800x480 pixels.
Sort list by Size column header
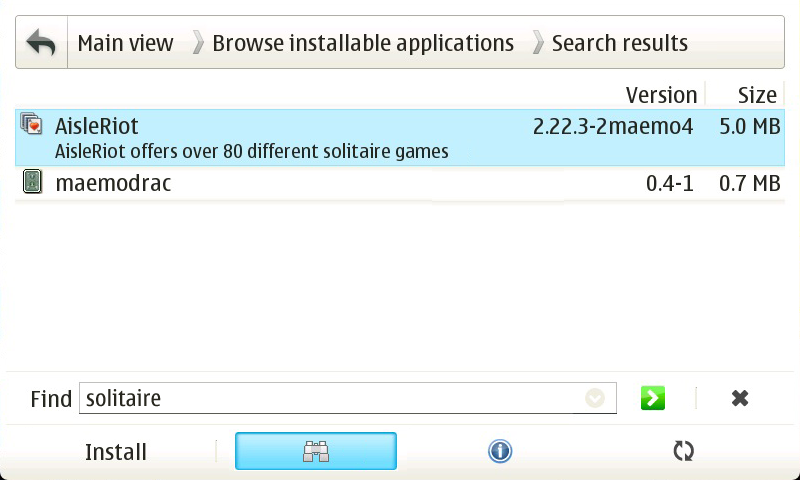click(x=756, y=95)
